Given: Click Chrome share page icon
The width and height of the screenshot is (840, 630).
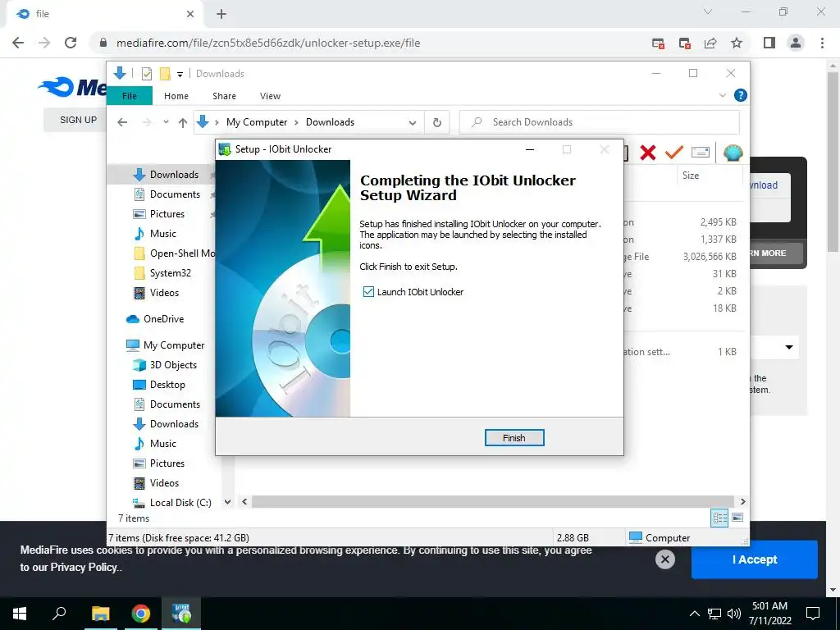Looking at the screenshot, I should tap(710, 43).
